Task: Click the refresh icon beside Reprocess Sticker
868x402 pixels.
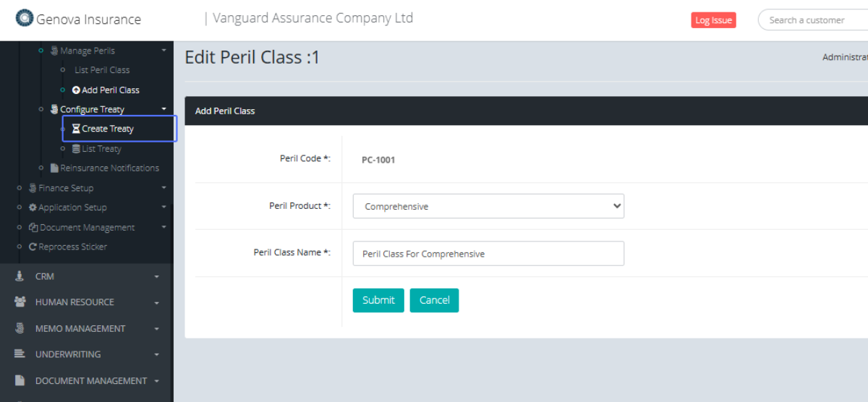Action: coord(33,247)
